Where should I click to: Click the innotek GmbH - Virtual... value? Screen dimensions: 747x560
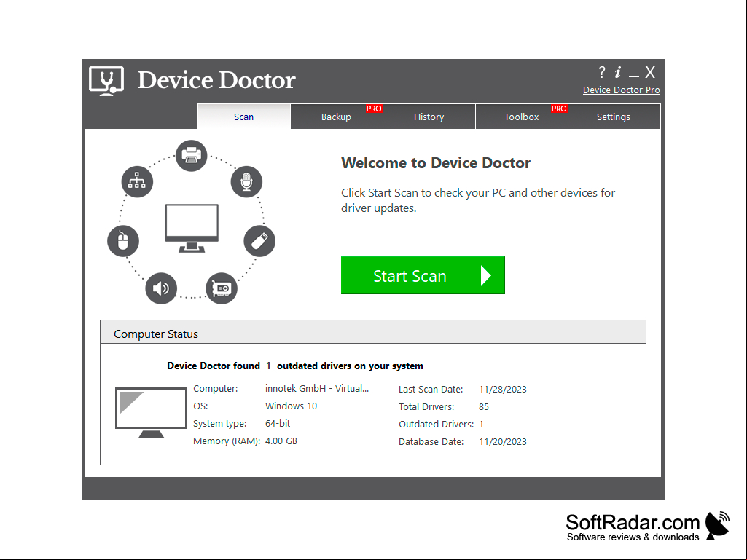tap(317, 389)
